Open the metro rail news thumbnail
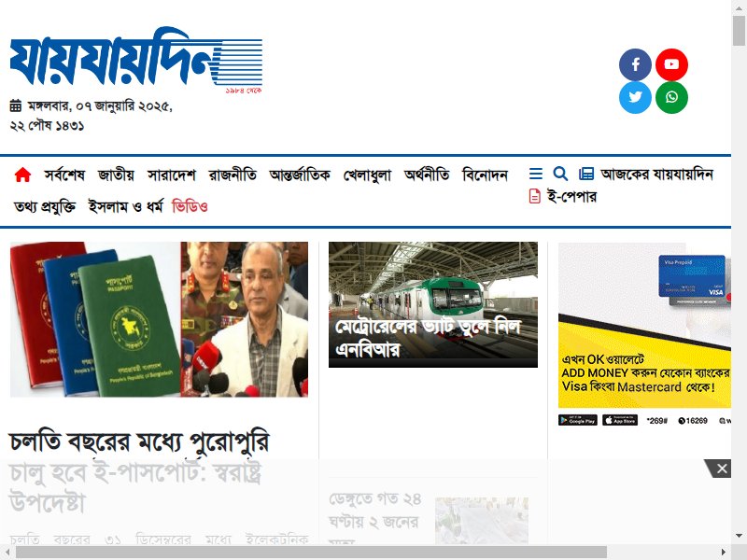747x560 pixels. click(x=433, y=304)
